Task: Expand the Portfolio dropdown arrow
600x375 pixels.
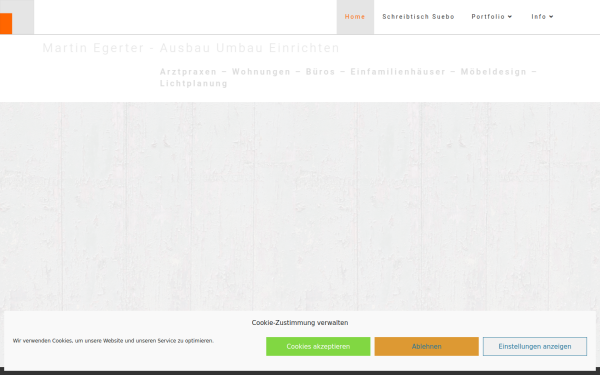Action: tap(510, 16)
